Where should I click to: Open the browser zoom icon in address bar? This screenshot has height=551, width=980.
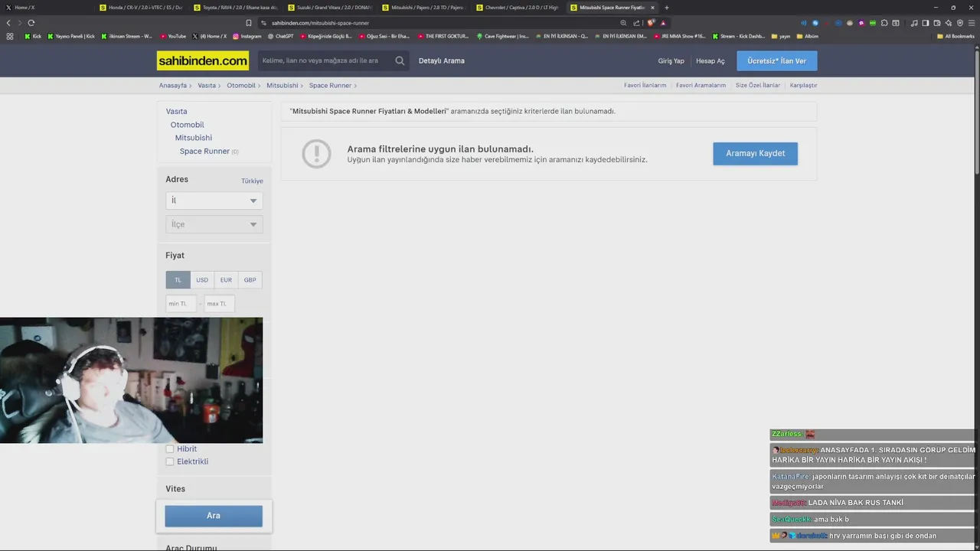coord(623,23)
